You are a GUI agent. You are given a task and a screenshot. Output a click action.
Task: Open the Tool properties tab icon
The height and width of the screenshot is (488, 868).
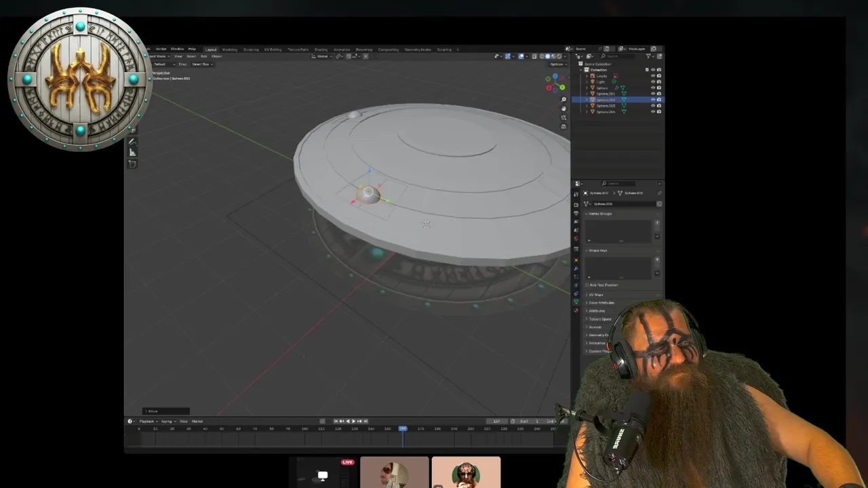click(x=576, y=194)
